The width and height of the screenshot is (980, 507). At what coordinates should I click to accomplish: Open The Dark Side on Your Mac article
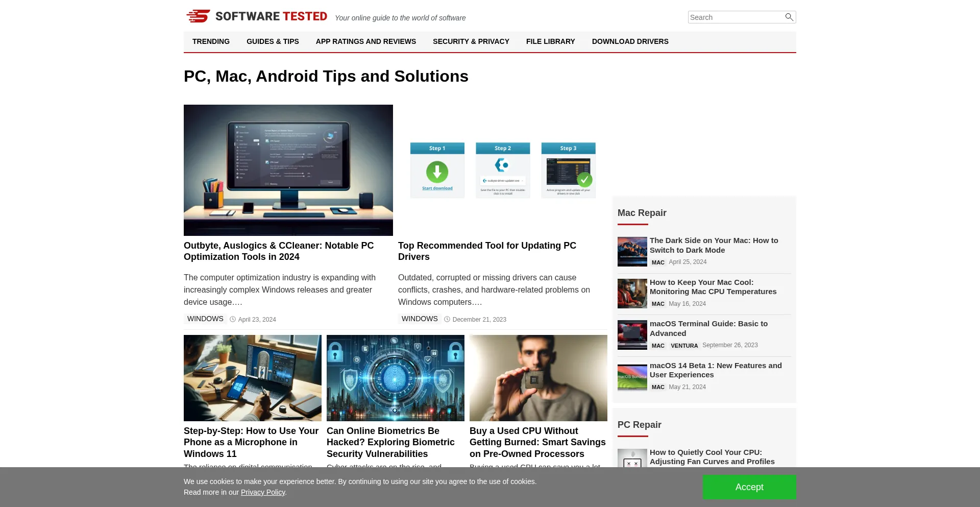pos(714,245)
